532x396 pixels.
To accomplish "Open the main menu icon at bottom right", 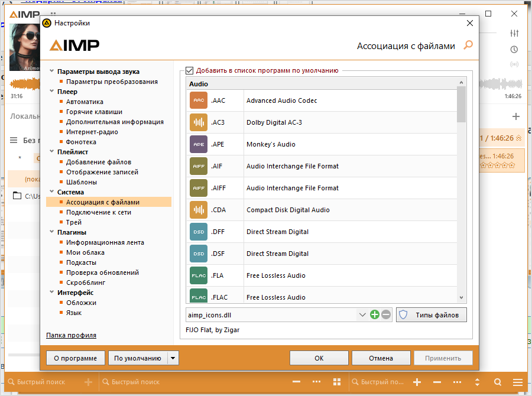I will pyautogui.click(x=518, y=382).
